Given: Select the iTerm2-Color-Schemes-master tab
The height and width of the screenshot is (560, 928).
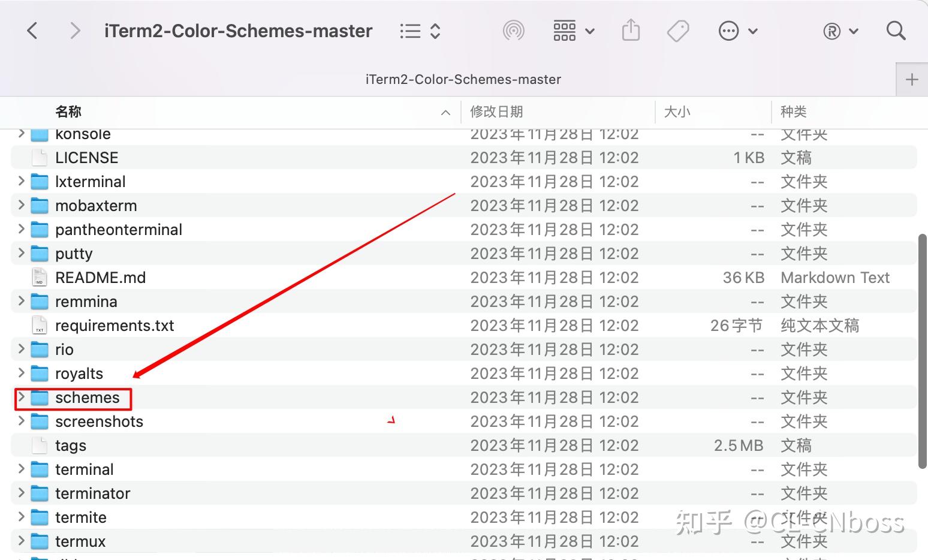Looking at the screenshot, I should pyautogui.click(x=463, y=79).
